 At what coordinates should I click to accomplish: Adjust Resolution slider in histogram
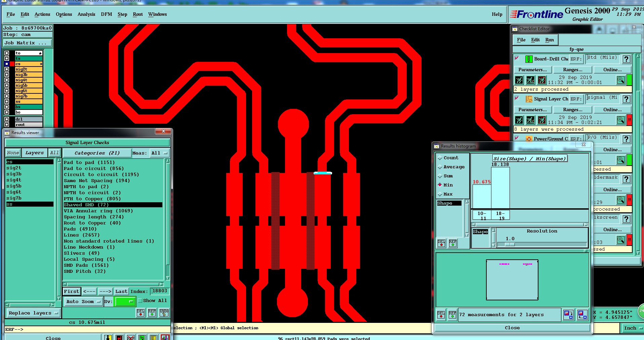(x=510, y=245)
